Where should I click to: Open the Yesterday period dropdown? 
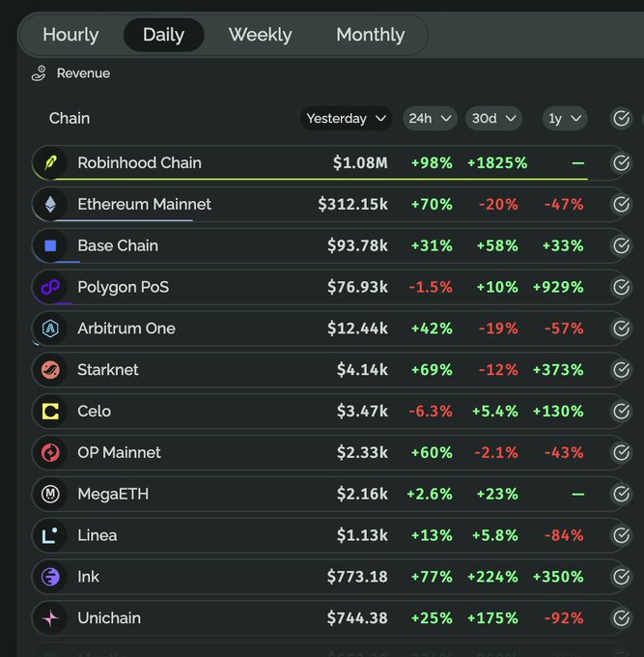346,119
